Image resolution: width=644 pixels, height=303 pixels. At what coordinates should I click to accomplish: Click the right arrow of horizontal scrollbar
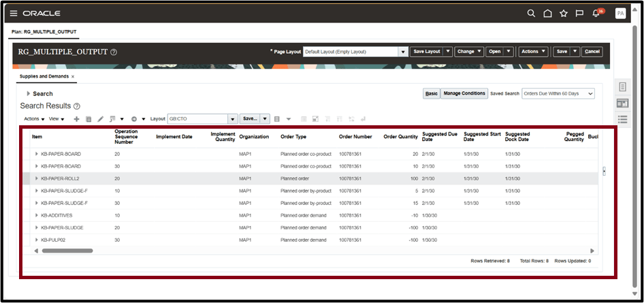point(592,251)
